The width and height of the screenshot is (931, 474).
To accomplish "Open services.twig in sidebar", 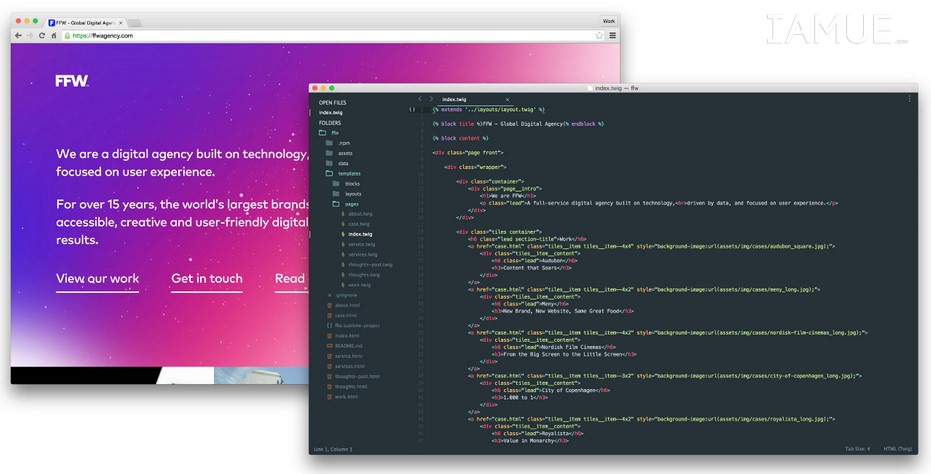I will (x=363, y=254).
